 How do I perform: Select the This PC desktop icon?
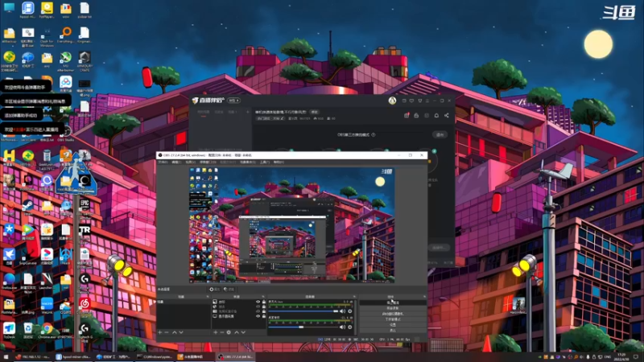(9, 7)
